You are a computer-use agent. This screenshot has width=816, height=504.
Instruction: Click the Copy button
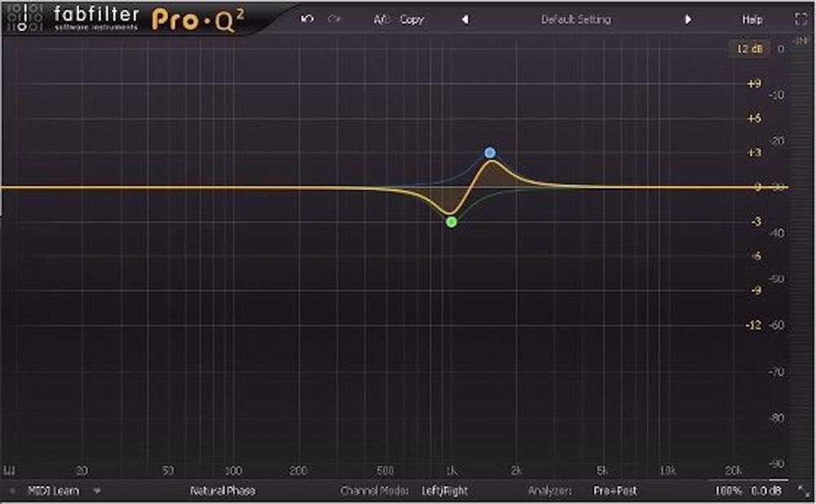click(x=412, y=20)
